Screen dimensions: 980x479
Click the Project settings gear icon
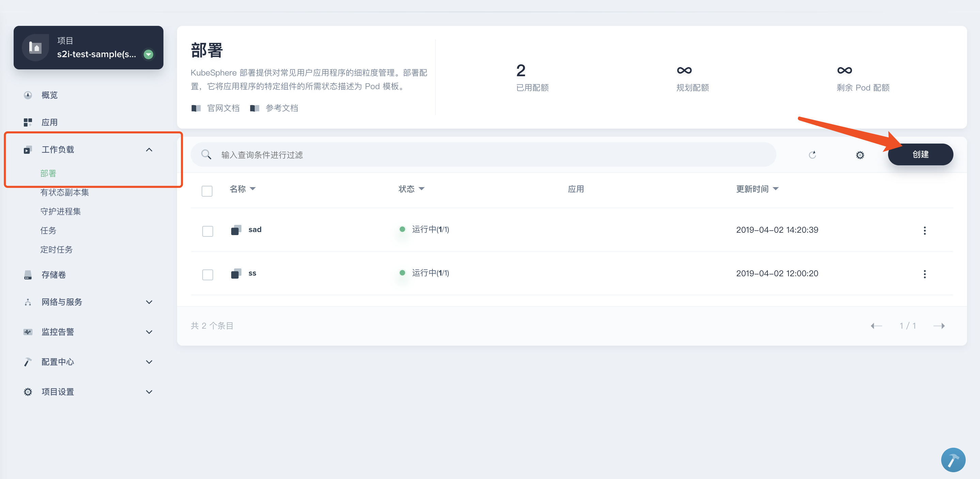28,392
